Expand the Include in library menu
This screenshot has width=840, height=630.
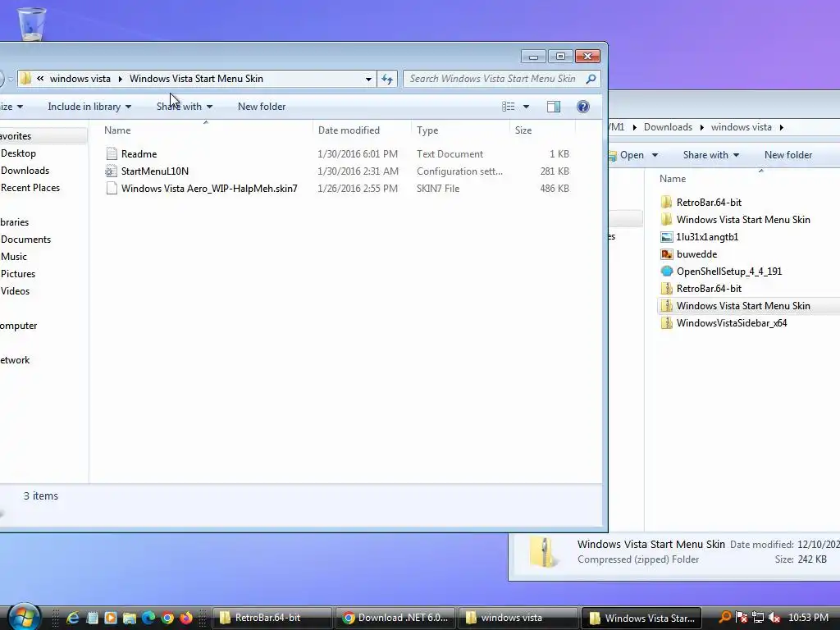point(89,107)
